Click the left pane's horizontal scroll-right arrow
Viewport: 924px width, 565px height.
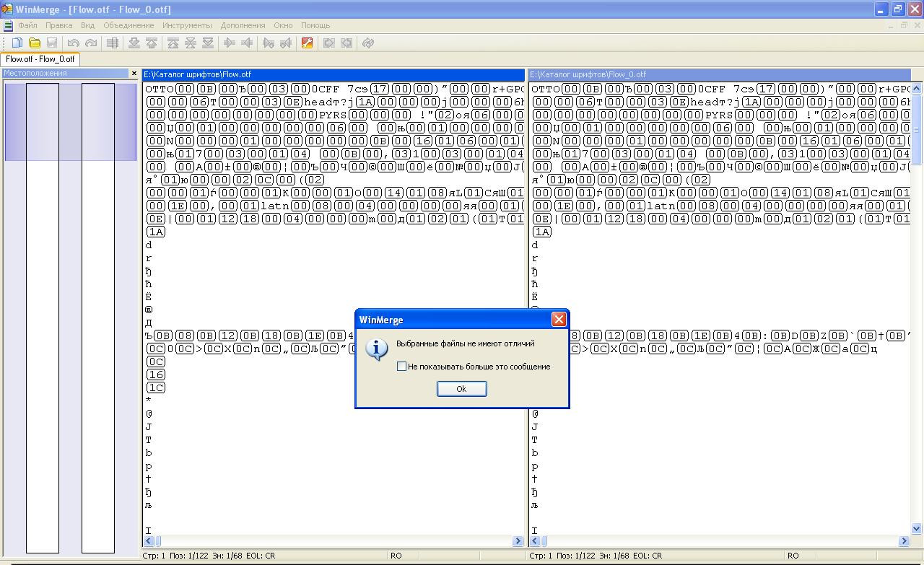pyautogui.click(x=518, y=540)
